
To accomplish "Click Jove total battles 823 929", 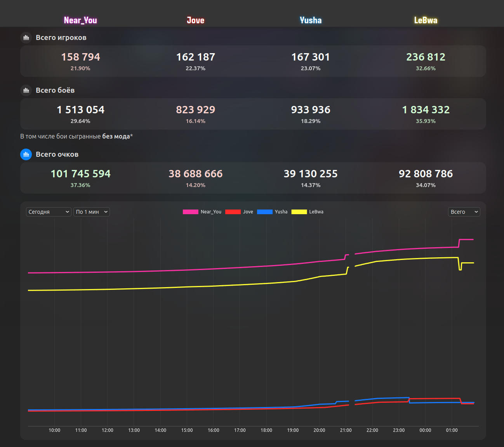I will [x=195, y=110].
